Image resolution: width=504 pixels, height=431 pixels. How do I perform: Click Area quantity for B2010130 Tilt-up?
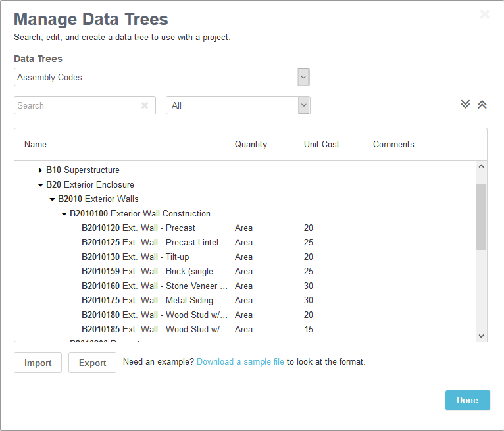tap(243, 257)
